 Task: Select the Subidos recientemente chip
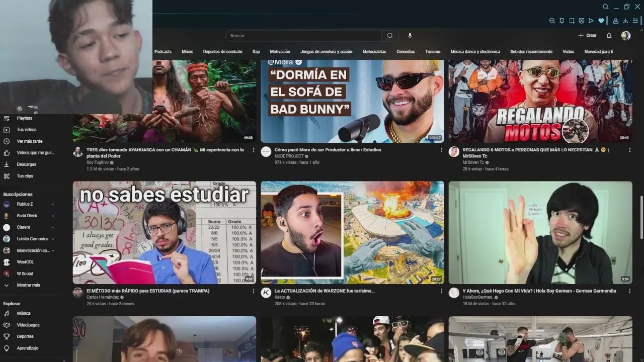point(531,51)
